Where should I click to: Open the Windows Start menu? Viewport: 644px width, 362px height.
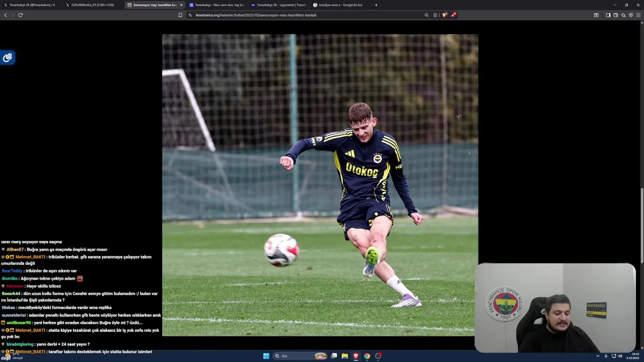point(266,356)
